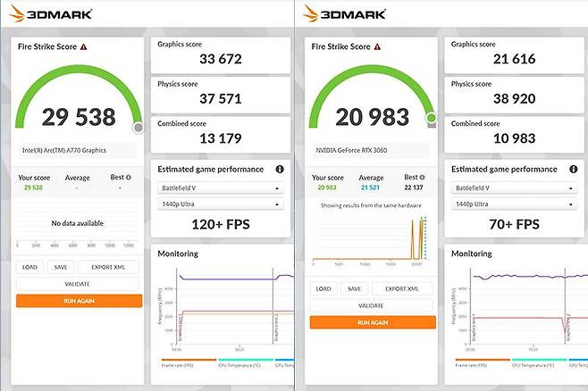Click the LOAD button under No data available

29,267
